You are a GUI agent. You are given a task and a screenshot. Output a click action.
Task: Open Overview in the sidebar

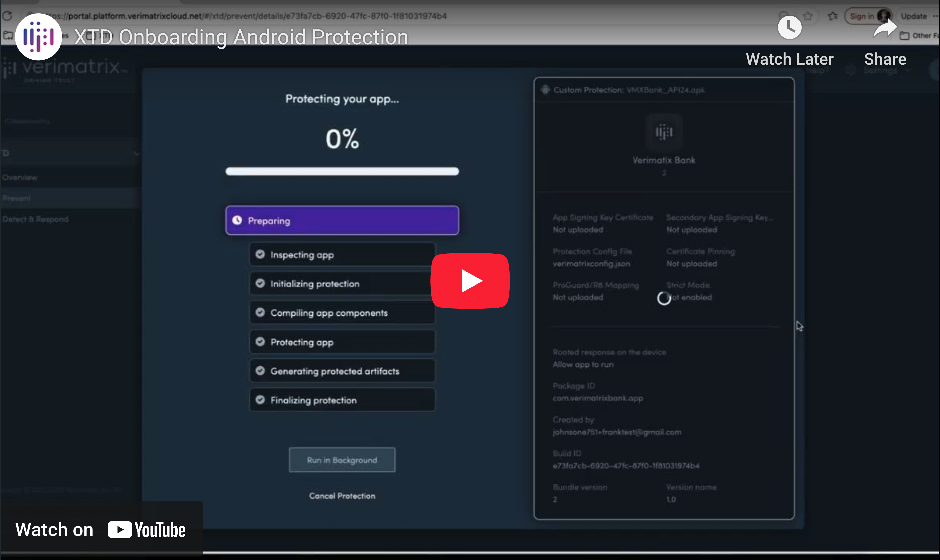click(20, 177)
